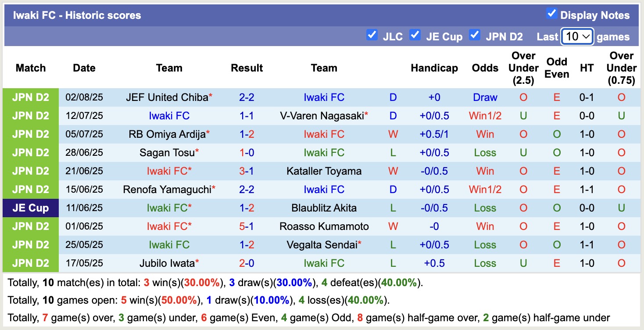Screen dimensions: 644x330
Task: Click the JPN D2 badge on the 21/06/25 row
Action: pyautogui.click(x=30, y=171)
